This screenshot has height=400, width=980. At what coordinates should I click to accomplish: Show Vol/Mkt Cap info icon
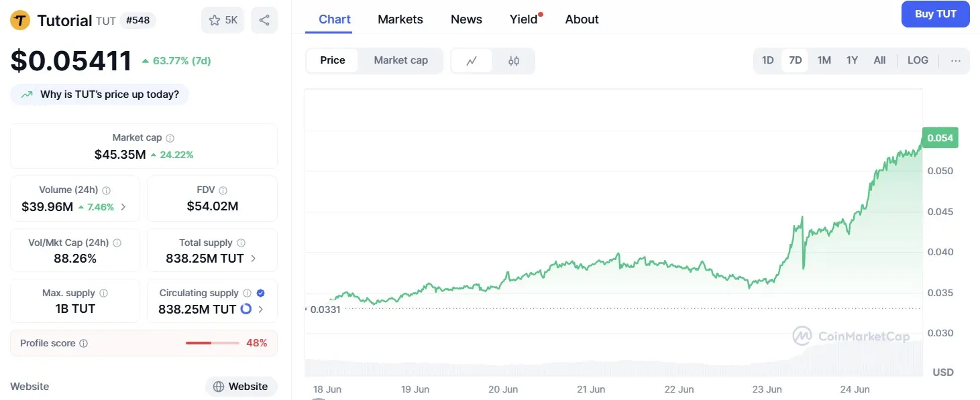(x=117, y=243)
